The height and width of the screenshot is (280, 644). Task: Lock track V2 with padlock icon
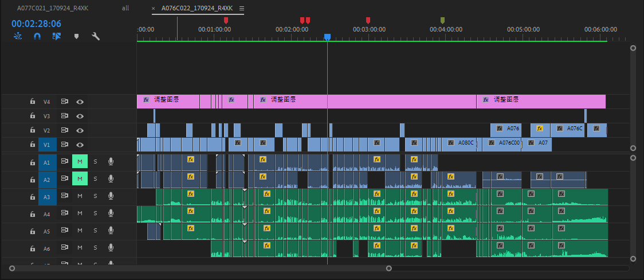33,130
